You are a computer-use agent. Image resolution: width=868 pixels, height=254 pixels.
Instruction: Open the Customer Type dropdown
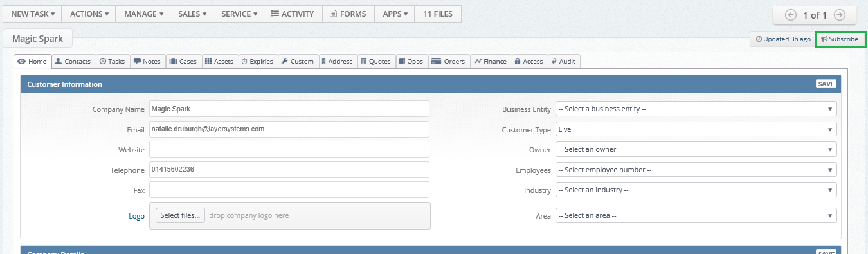[x=696, y=129]
